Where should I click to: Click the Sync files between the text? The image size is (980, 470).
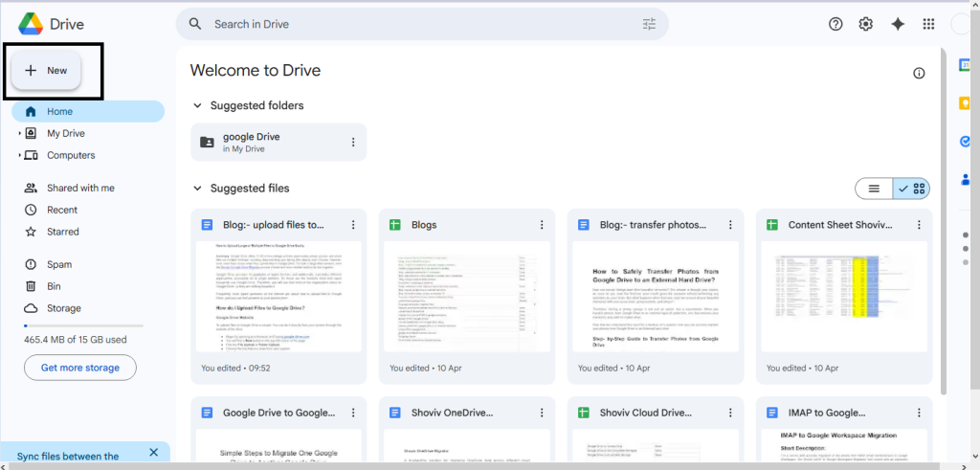click(x=68, y=457)
